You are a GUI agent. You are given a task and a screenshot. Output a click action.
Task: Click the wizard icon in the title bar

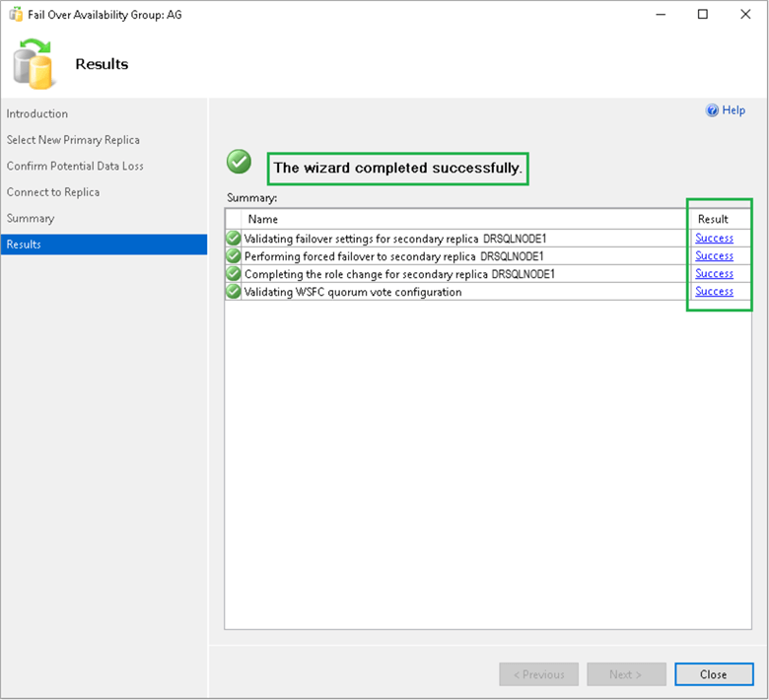point(16,15)
